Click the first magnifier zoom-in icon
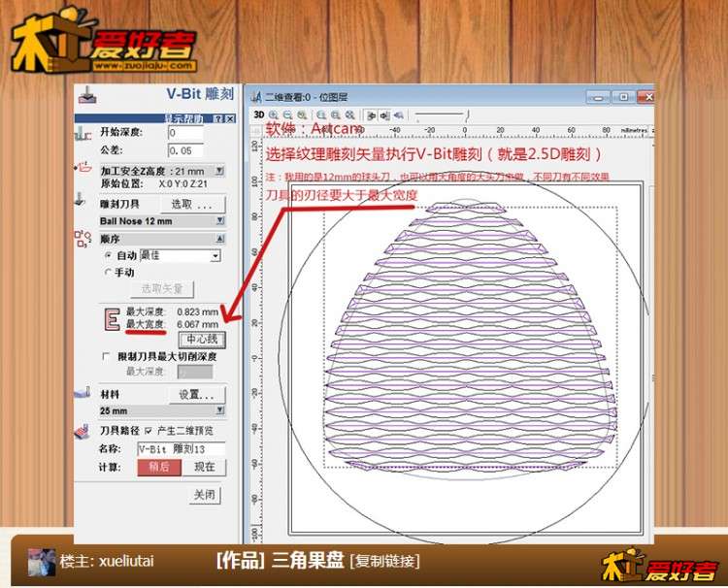 pyautogui.click(x=274, y=114)
